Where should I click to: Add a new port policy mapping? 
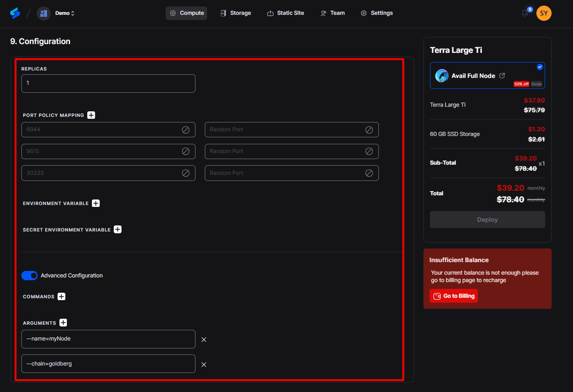coord(91,115)
